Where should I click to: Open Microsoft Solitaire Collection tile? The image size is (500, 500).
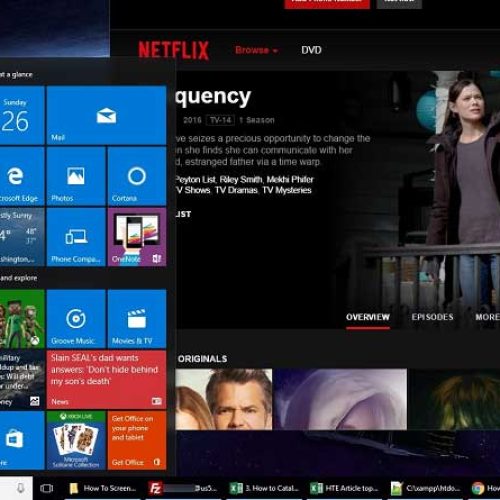click(x=76, y=440)
